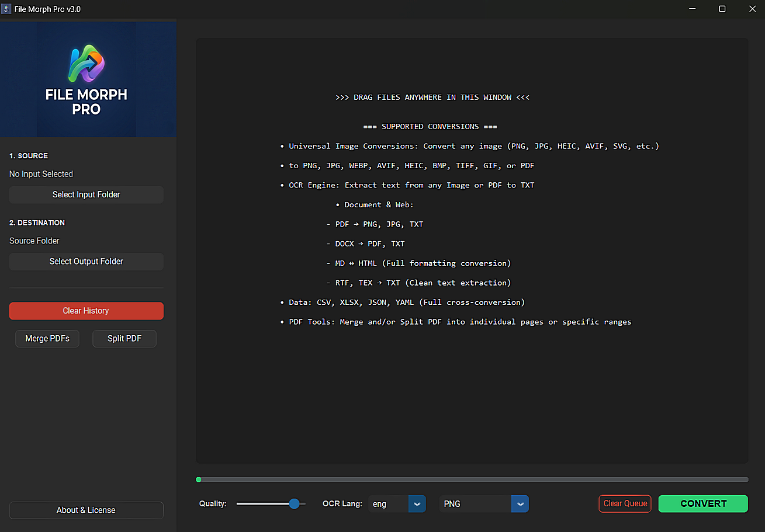Click the 'Quality:' label
The width and height of the screenshot is (765, 532).
(x=213, y=503)
